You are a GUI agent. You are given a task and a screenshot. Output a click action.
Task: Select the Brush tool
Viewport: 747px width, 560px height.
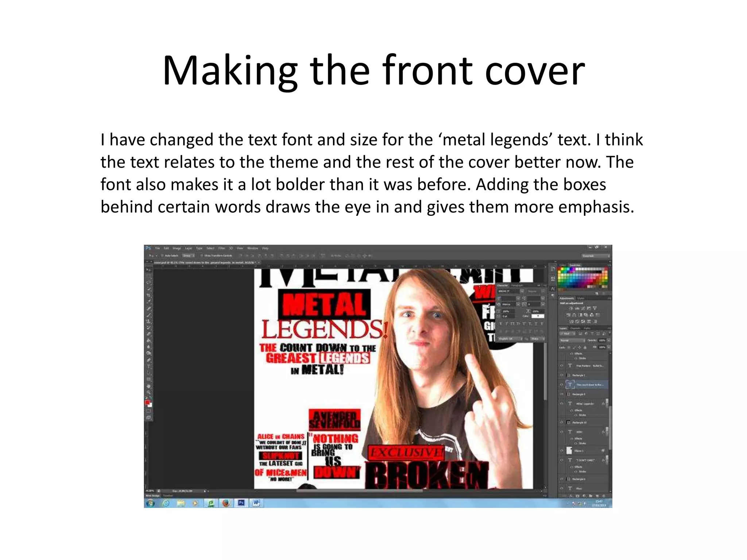pyautogui.click(x=148, y=315)
